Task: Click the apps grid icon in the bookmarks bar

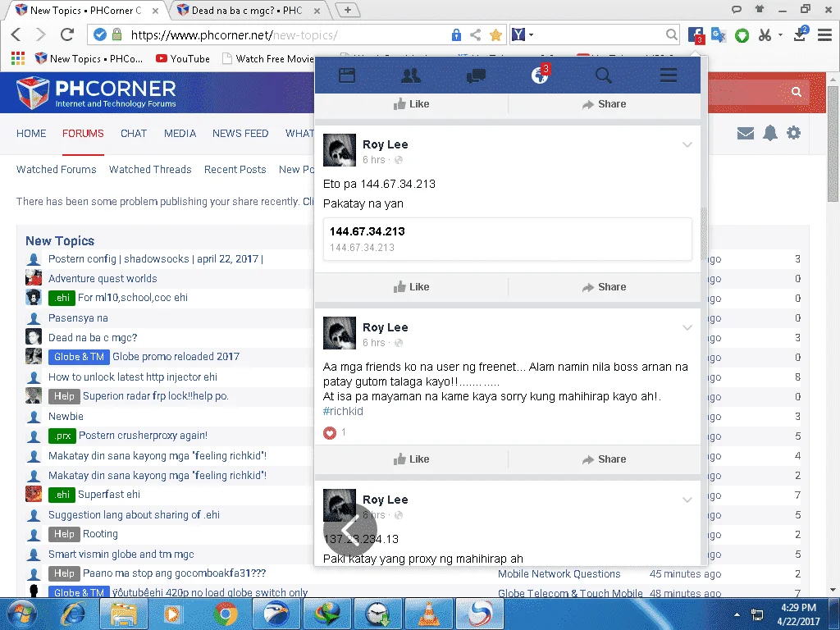Action: (x=18, y=58)
